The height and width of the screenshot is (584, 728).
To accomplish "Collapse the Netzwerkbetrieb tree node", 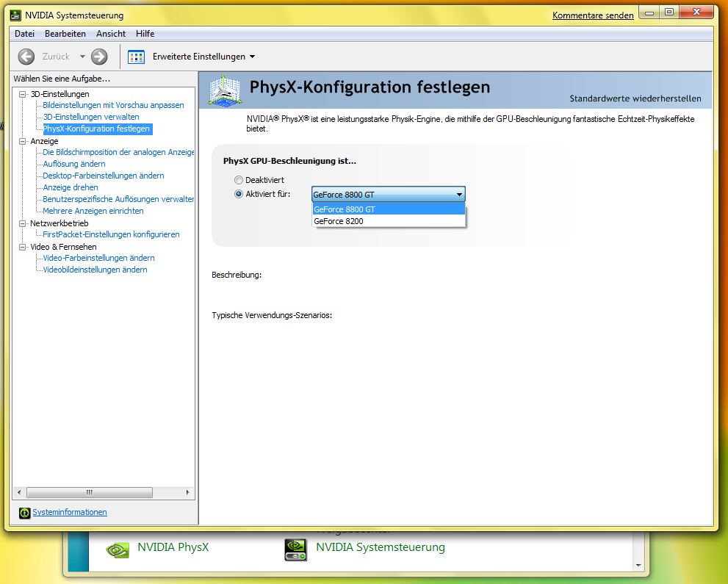I will [x=22, y=223].
